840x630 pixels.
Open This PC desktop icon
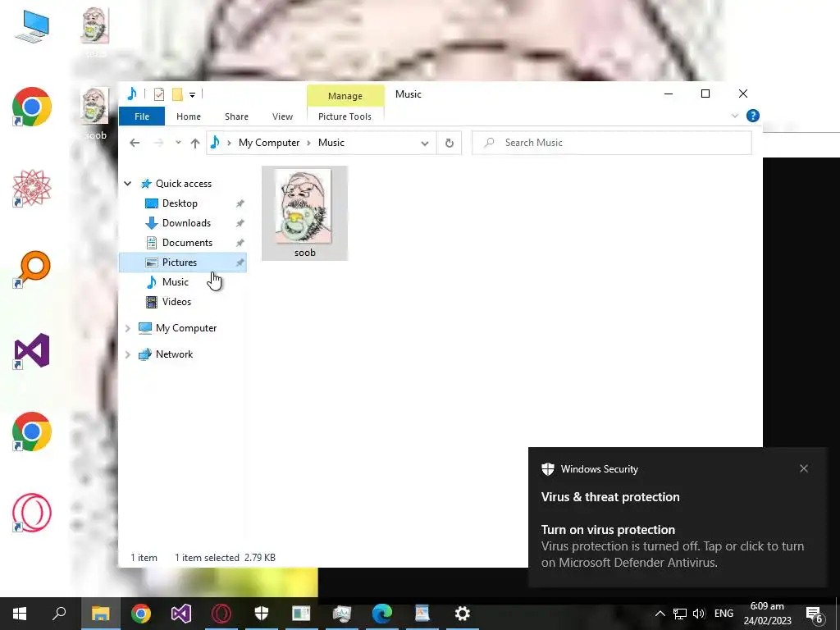pos(32,25)
